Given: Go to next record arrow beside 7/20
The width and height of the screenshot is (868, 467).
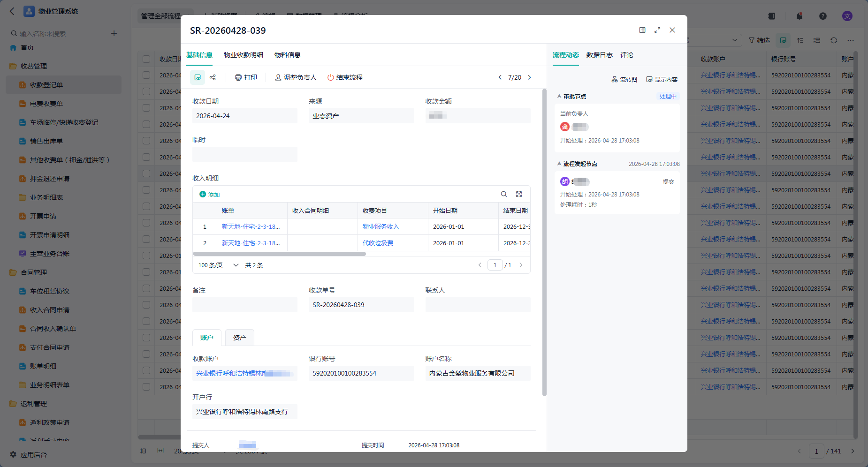Looking at the screenshot, I should (530, 77).
